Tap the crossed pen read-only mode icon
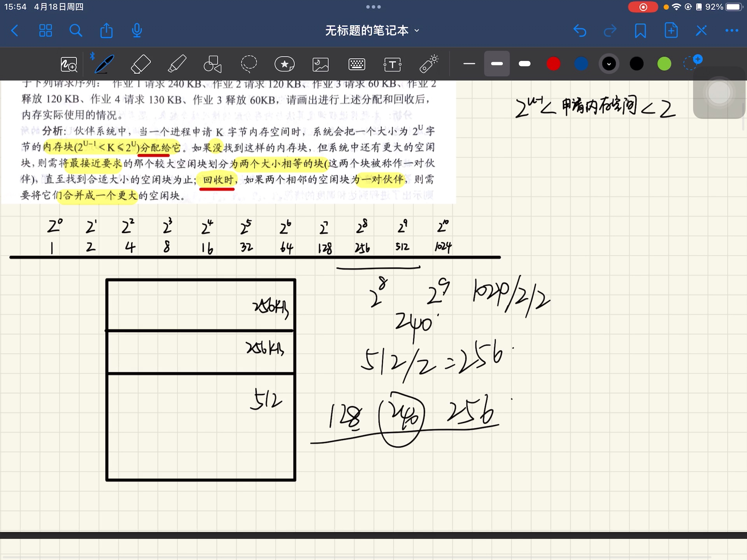Screen dimensions: 747x560 tap(701, 30)
